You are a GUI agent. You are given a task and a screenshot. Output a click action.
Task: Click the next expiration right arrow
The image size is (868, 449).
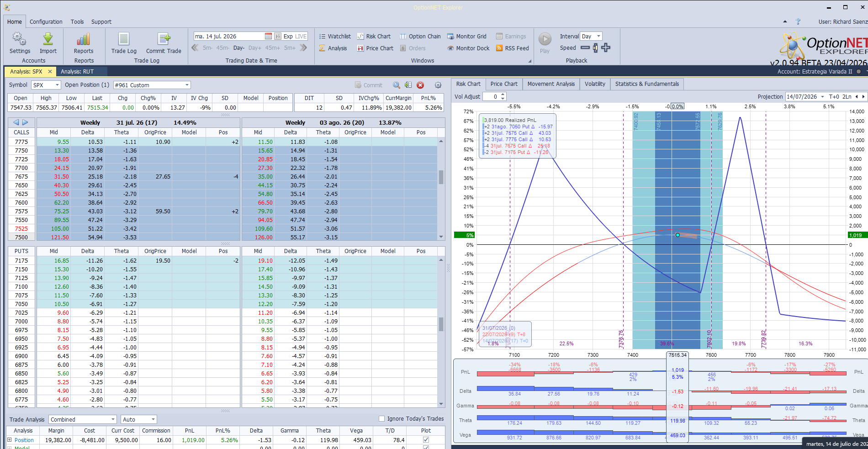pos(26,122)
